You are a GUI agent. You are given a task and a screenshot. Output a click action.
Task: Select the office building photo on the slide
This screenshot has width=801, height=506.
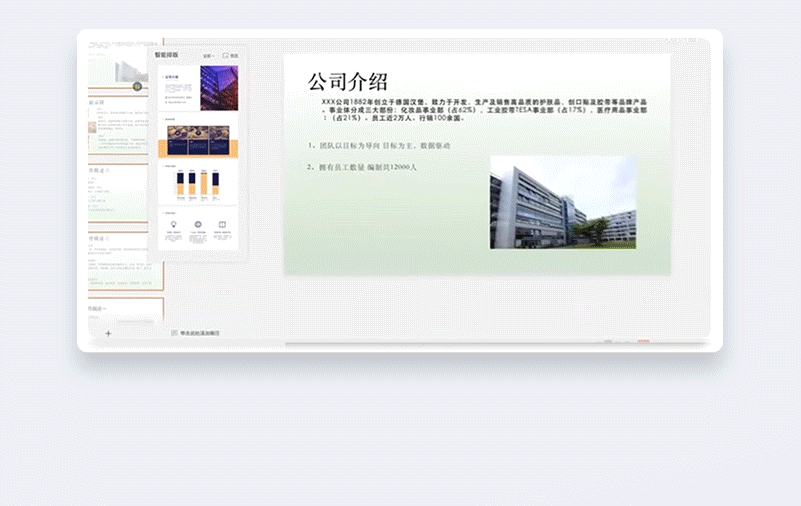point(563,203)
